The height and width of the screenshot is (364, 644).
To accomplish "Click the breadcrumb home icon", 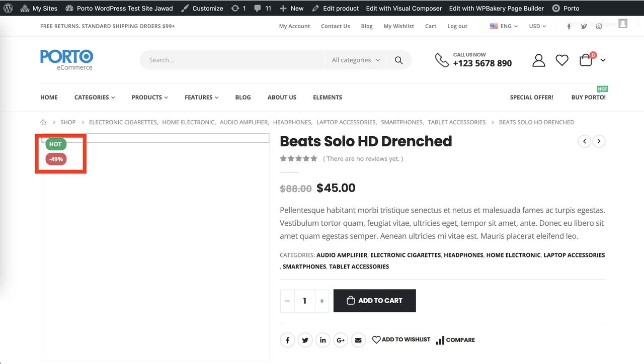I will tap(43, 122).
